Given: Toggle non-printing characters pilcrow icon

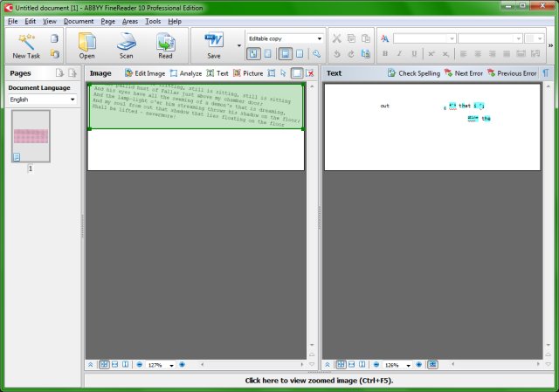Looking at the screenshot, I should (546, 73).
